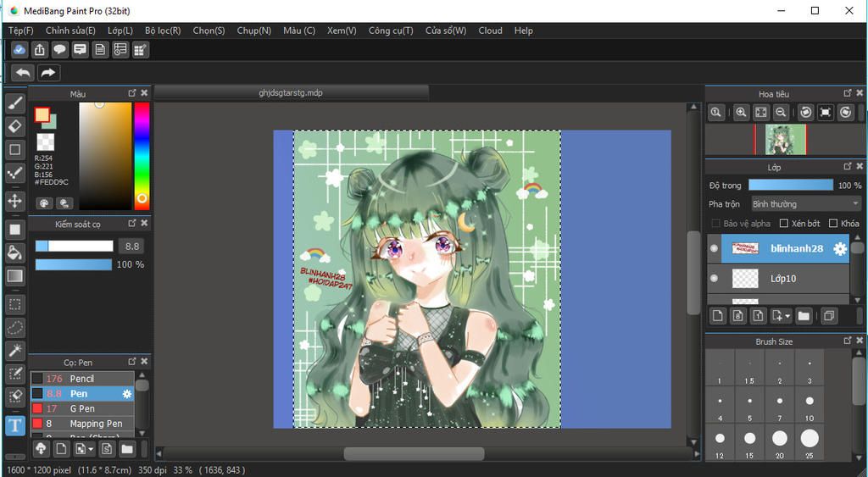The image size is (868, 477).
Task: Click the rainbow hue slider bar
Action: click(142, 156)
